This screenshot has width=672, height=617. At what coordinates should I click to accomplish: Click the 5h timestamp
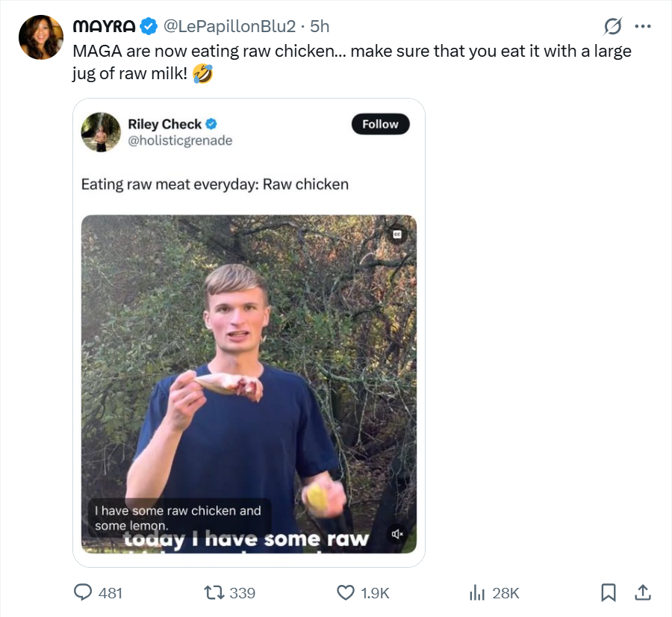(320, 26)
